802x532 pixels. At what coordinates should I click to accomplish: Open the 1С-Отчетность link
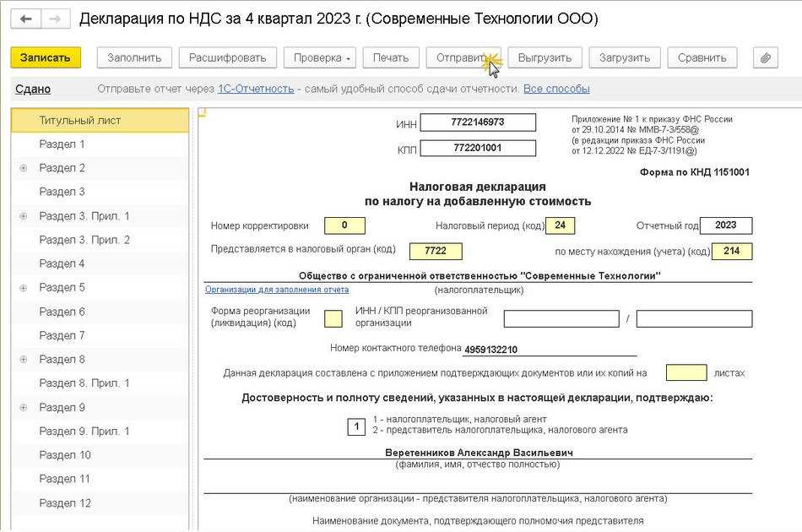tap(256, 89)
